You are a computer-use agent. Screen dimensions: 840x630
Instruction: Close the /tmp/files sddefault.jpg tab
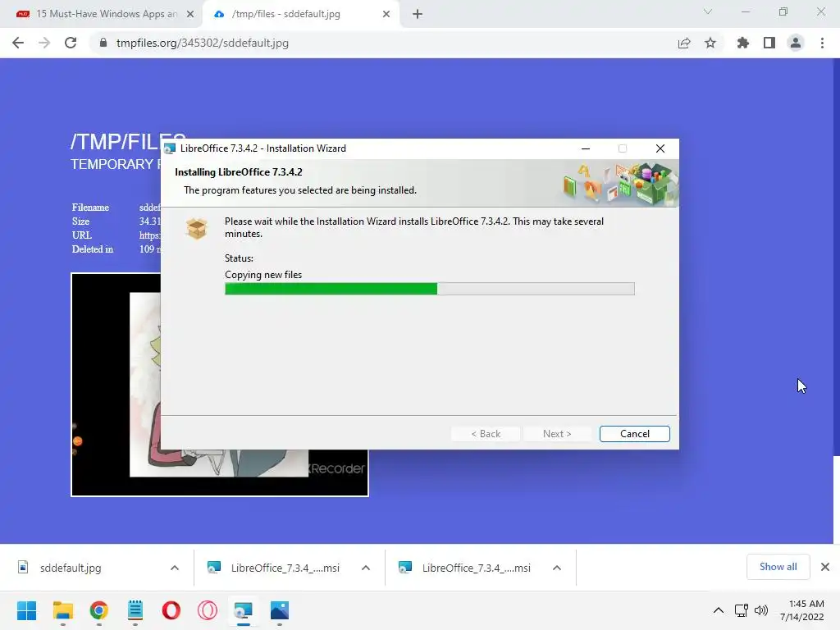point(386,14)
